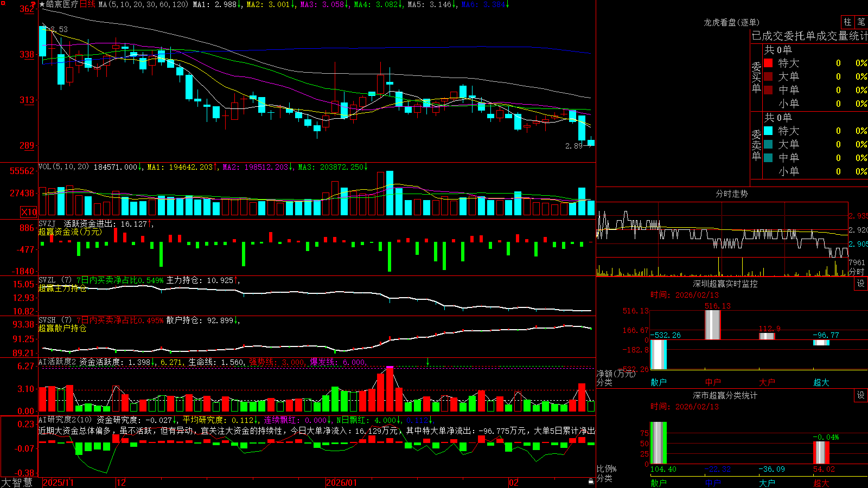Click the MA(5,10,20,30,60,120) indicator parameters
This screenshot has height=488, width=868.
[x=143, y=4]
